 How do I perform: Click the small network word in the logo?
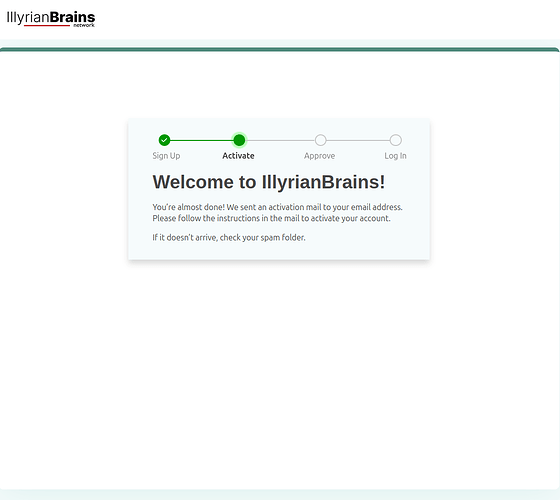point(84,25)
